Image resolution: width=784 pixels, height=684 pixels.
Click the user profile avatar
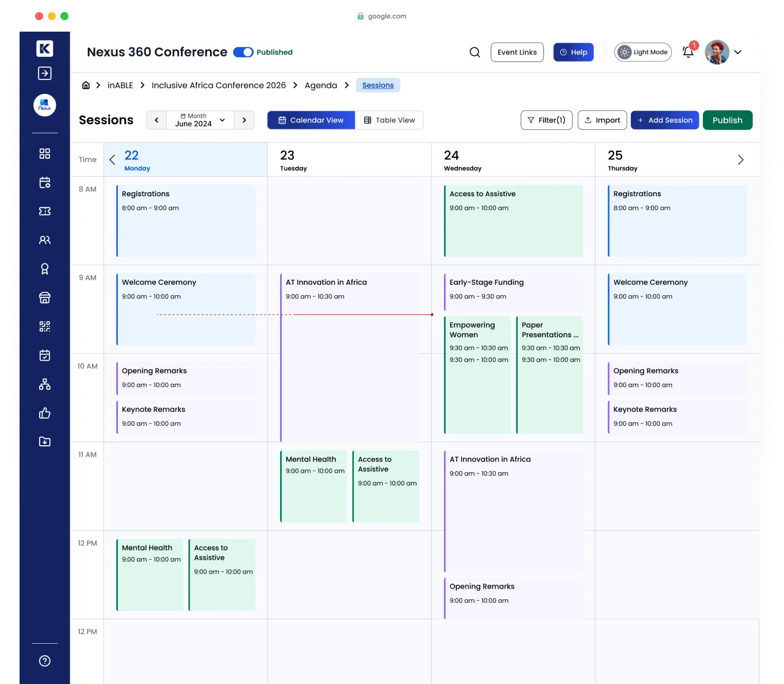(x=717, y=52)
